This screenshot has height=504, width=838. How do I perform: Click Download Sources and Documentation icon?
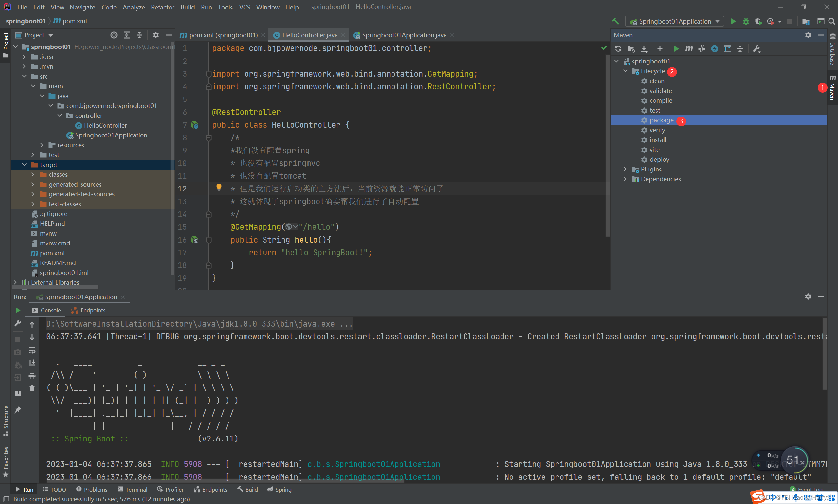click(644, 49)
